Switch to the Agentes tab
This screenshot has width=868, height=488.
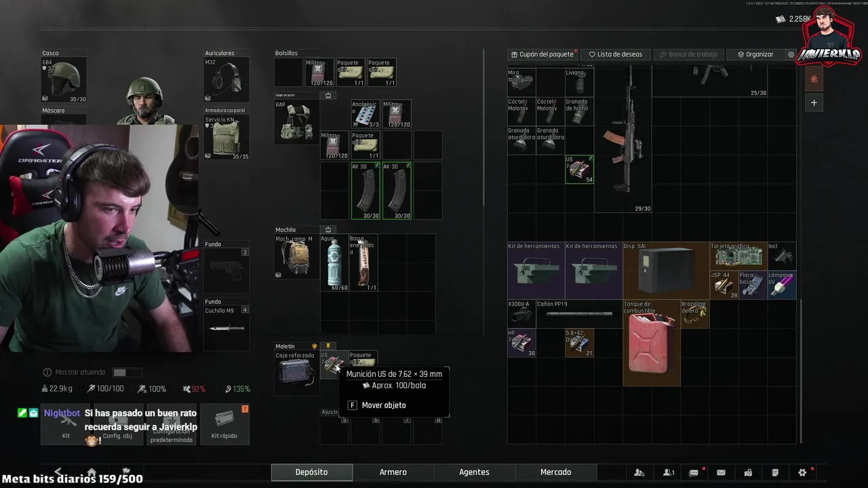(474, 472)
